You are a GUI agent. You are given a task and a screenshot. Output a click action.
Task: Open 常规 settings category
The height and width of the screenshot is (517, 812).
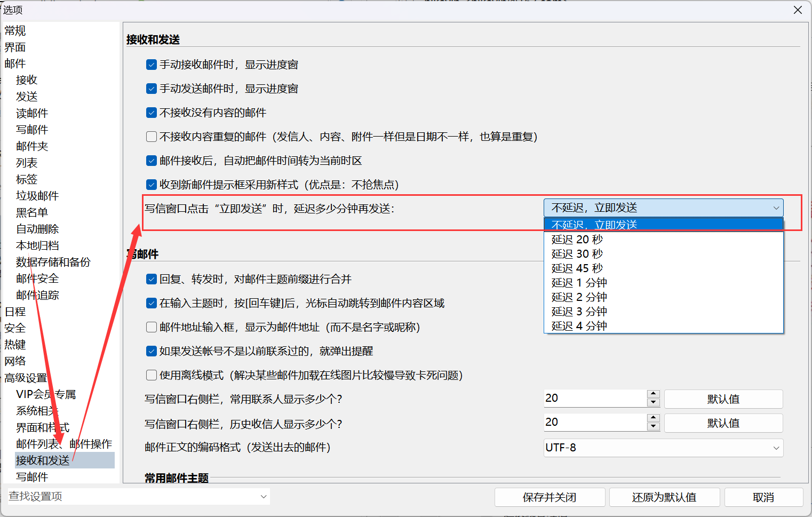coord(15,31)
